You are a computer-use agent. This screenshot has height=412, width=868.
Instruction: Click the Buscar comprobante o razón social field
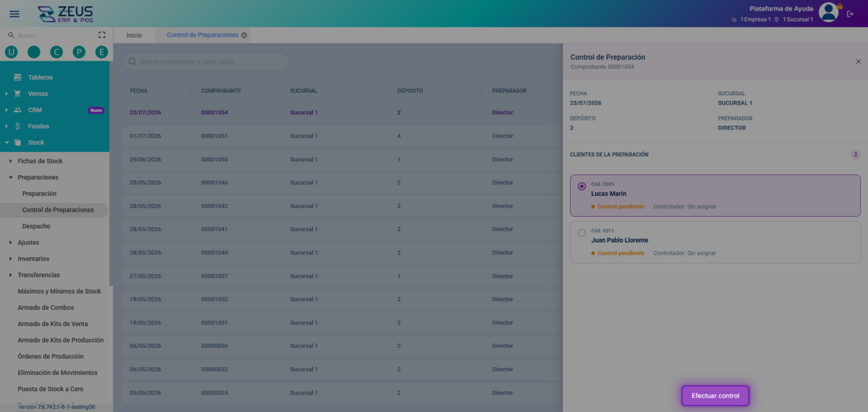(205, 61)
